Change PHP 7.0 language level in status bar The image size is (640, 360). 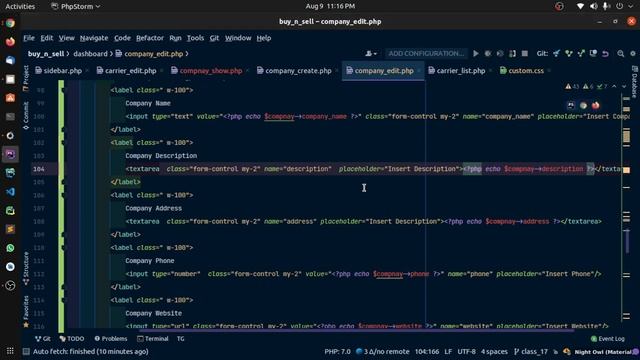pyautogui.click(x=337, y=351)
